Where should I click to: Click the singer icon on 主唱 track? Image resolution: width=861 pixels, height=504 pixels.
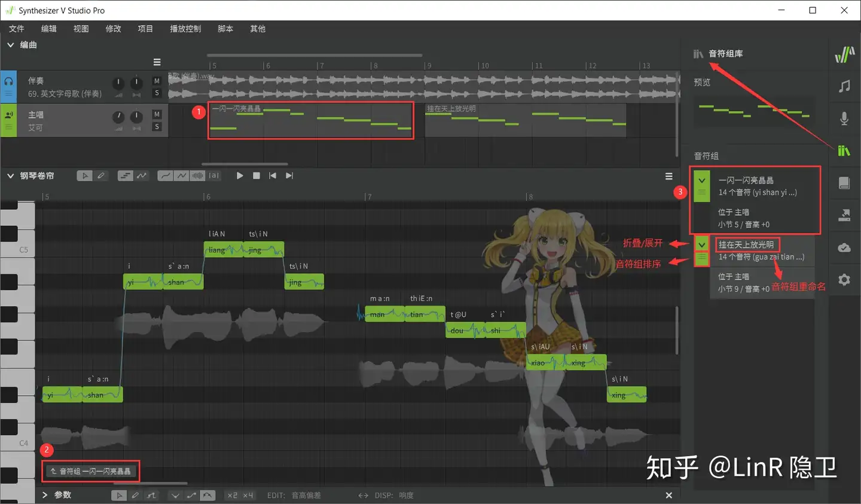point(8,114)
